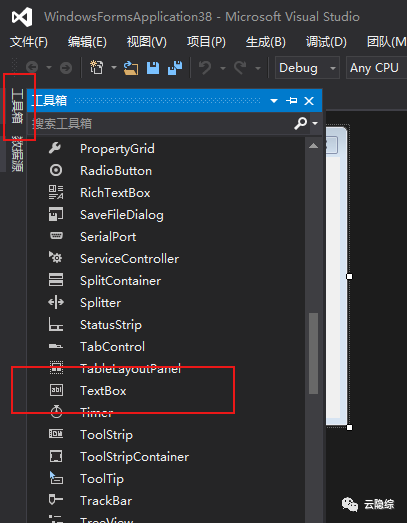Select the TextBox control icon
This screenshot has height=523, width=407.
(x=56, y=390)
